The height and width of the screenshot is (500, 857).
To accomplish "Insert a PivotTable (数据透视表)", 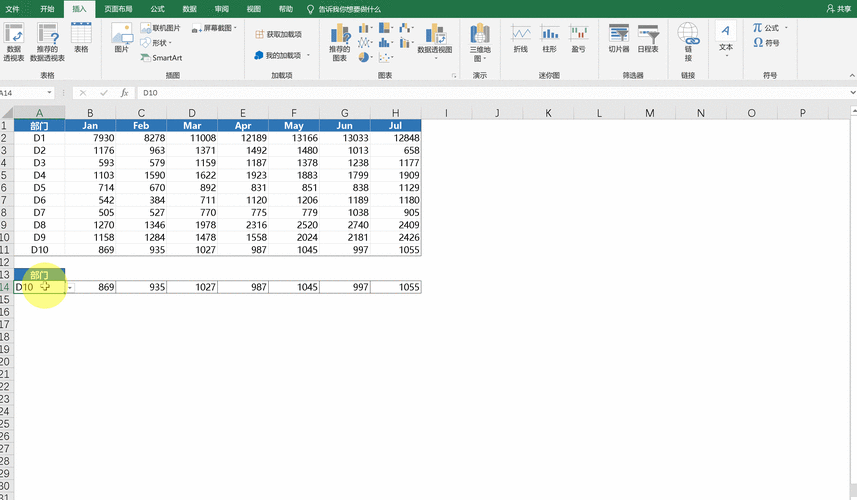I will pos(14,42).
